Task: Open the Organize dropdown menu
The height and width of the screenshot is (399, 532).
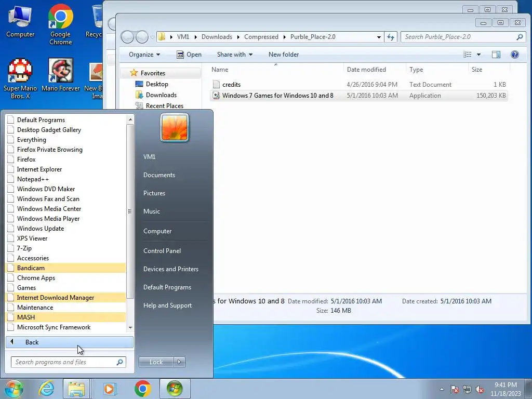Action: [144, 54]
